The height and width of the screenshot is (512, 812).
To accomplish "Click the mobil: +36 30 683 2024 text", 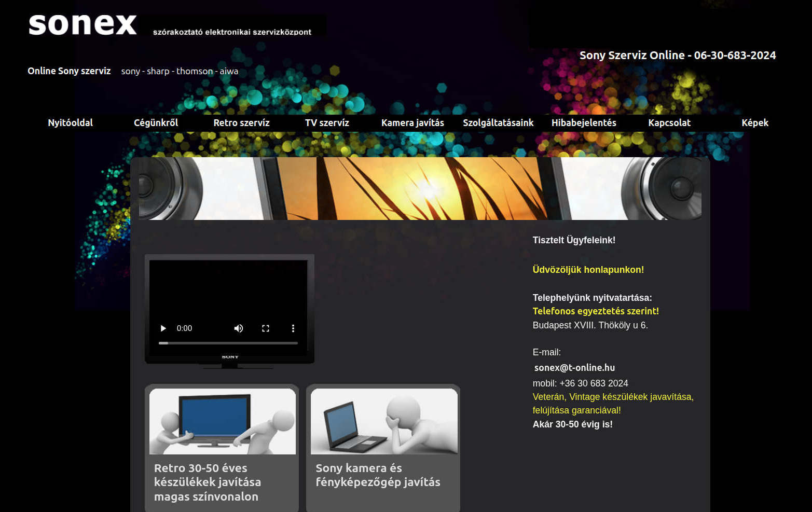I will [x=580, y=383].
